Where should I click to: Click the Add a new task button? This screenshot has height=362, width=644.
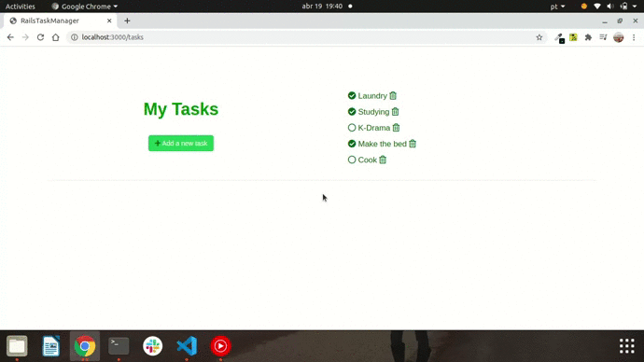coord(181,144)
